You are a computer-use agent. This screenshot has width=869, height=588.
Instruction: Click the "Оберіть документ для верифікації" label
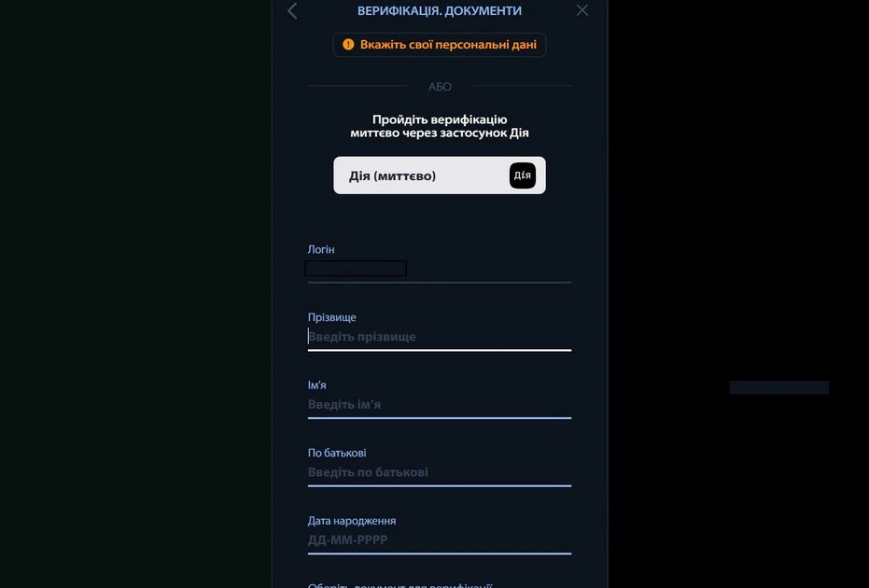point(399,585)
